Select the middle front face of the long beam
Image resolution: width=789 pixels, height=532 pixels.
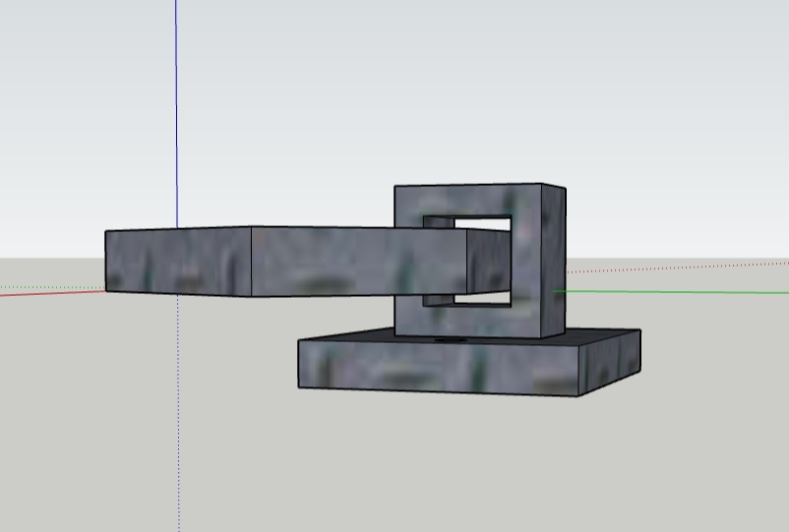click(359, 262)
